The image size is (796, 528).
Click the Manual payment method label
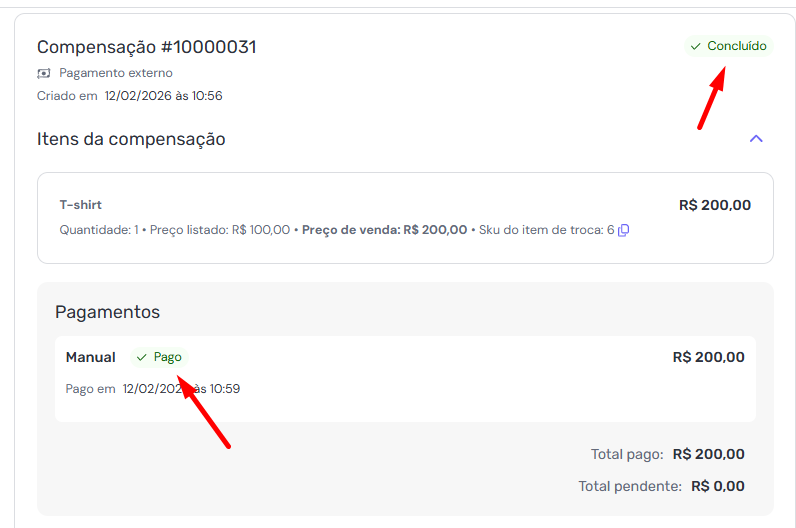point(90,357)
